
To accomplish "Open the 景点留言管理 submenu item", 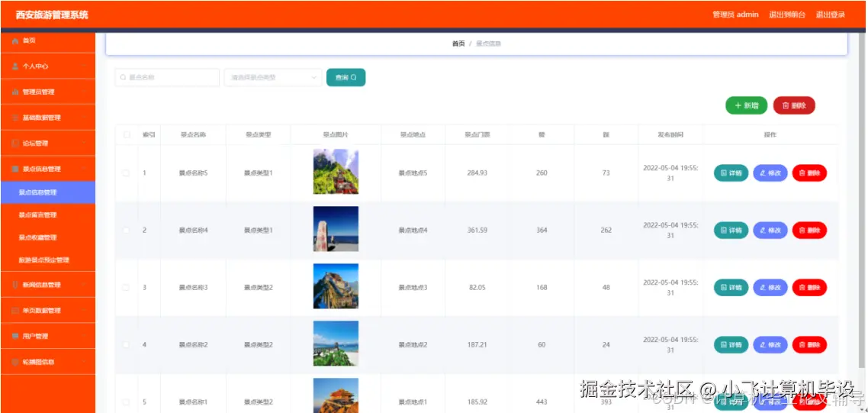I will (47, 215).
